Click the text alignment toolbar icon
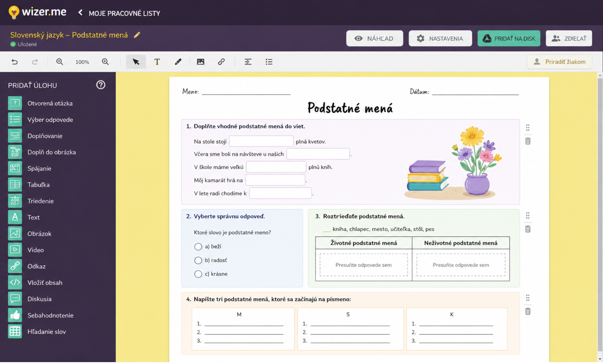This screenshot has height=364, width=603. 248,62
